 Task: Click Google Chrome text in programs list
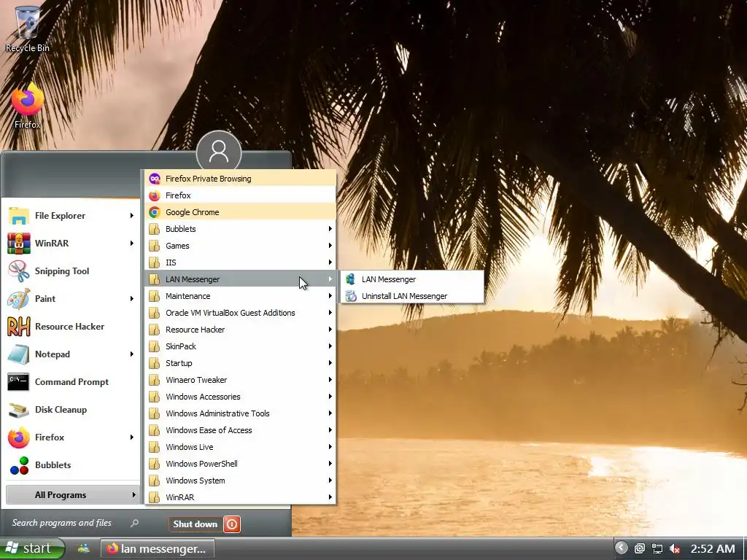point(192,212)
